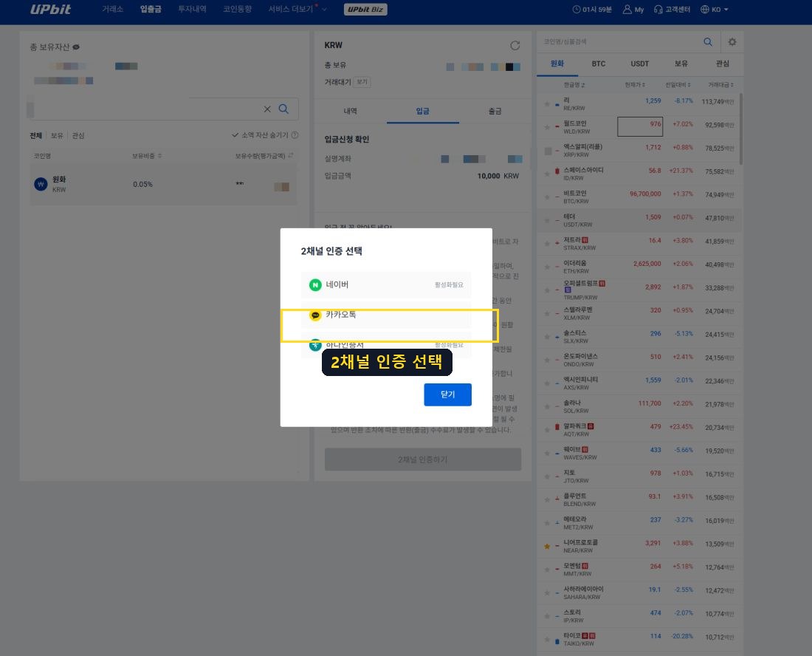Sort coin list by 전일대비
Screen dimensions: 812x656
[x=678, y=85]
